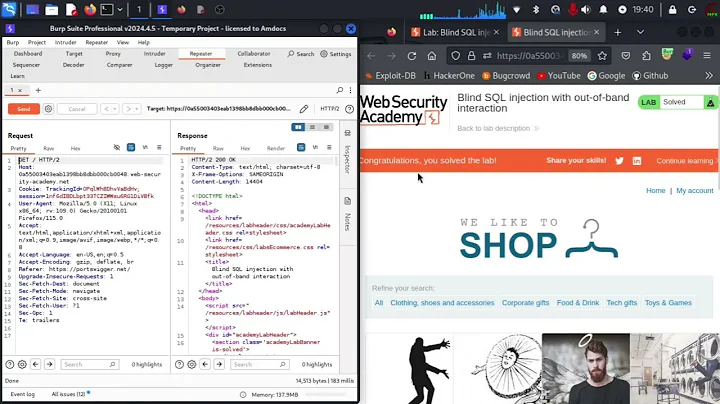Toggle Response message wrap icon
The height and width of the screenshot is (404, 720).
(x=301, y=147)
